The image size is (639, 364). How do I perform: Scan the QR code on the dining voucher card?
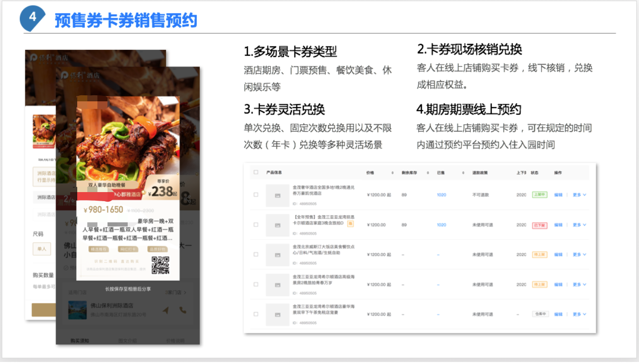(161, 265)
